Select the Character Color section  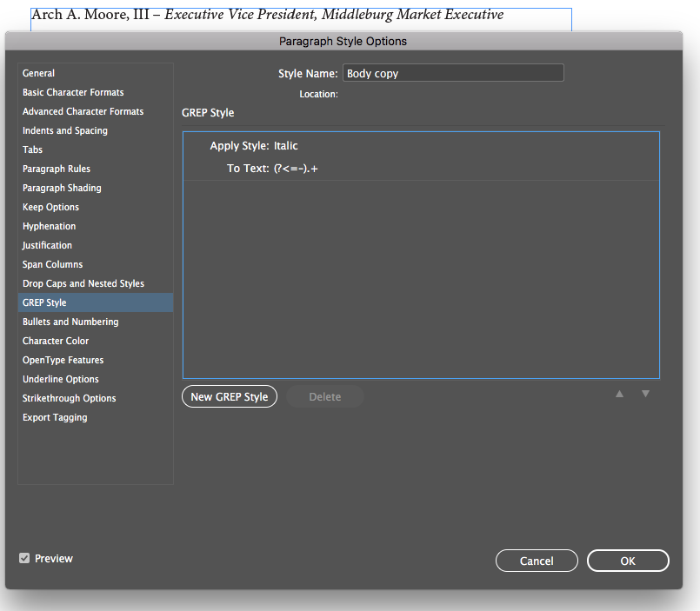56,341
